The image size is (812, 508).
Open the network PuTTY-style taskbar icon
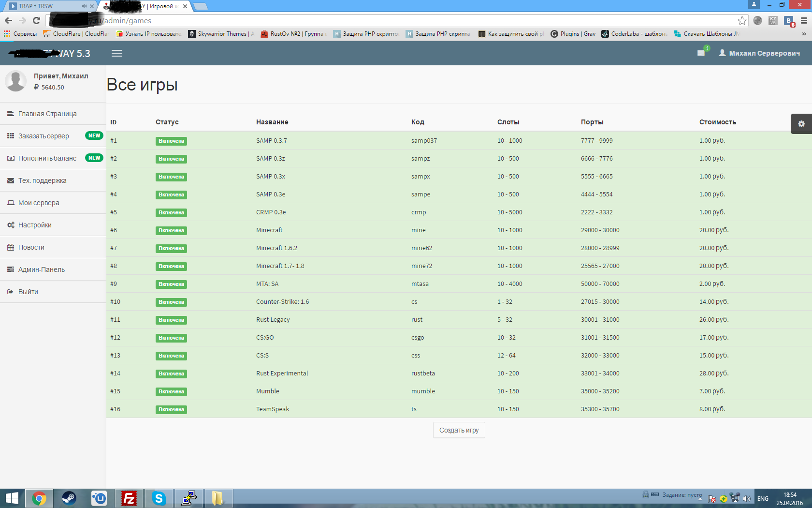tap(188, 498)
